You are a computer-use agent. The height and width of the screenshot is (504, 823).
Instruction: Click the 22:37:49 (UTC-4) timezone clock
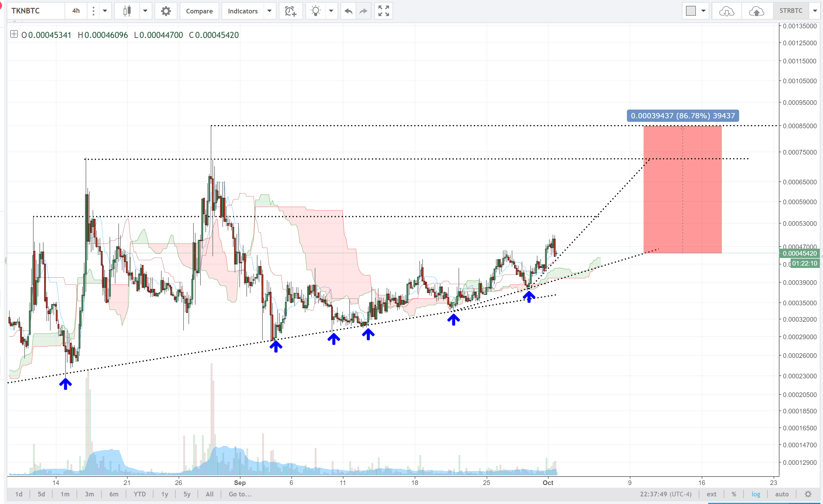tap(665, 494)
